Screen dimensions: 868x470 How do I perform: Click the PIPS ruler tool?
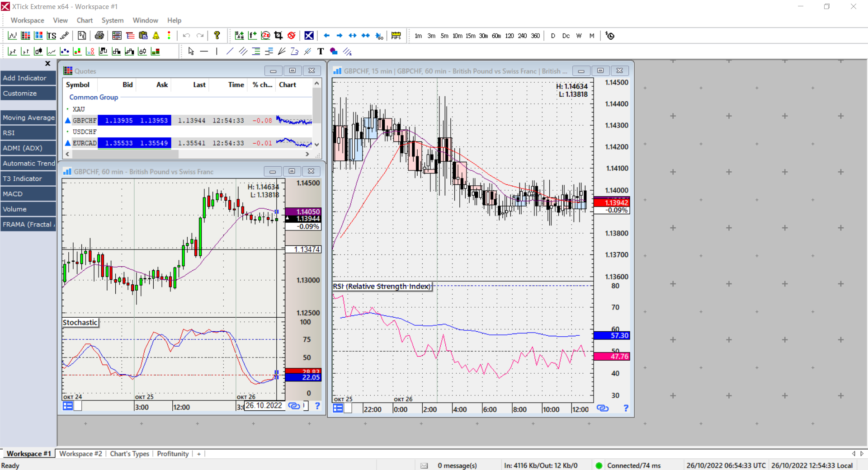point(396,36)
